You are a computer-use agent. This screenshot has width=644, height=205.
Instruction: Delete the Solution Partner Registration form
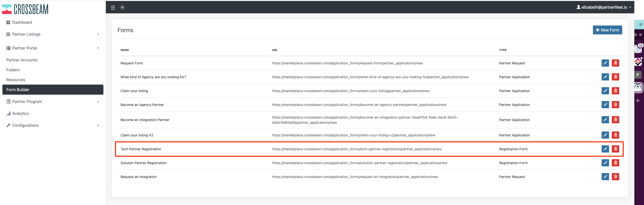pos(615,163)
